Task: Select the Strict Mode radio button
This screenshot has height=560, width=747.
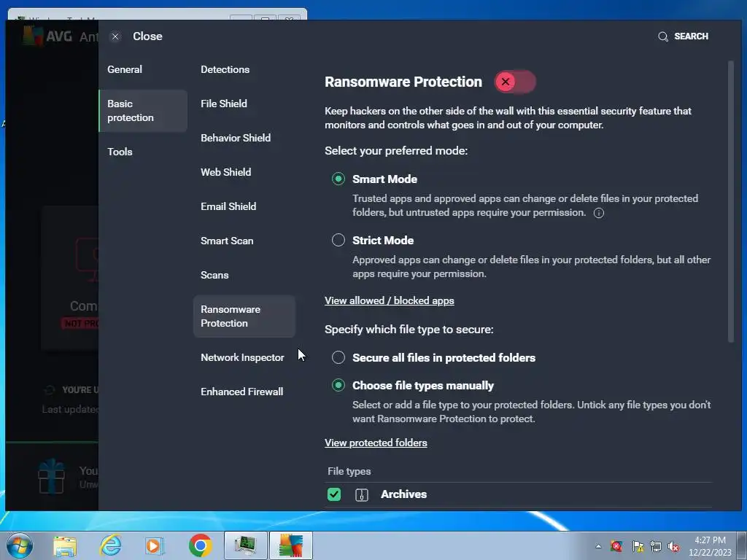Action: pos(338,240)
